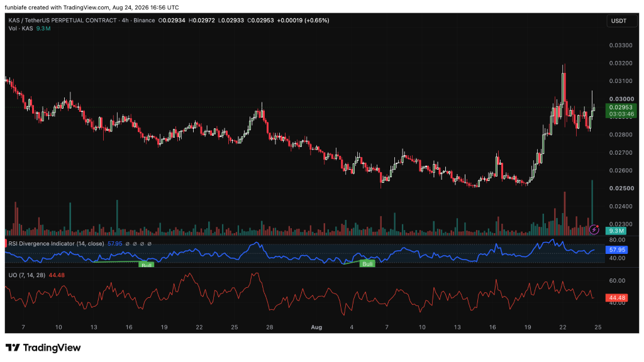The width and height of the screenshot is (644, 362).
Task: Click the purple lightning bolt icon
Action: tap(594, 230)
